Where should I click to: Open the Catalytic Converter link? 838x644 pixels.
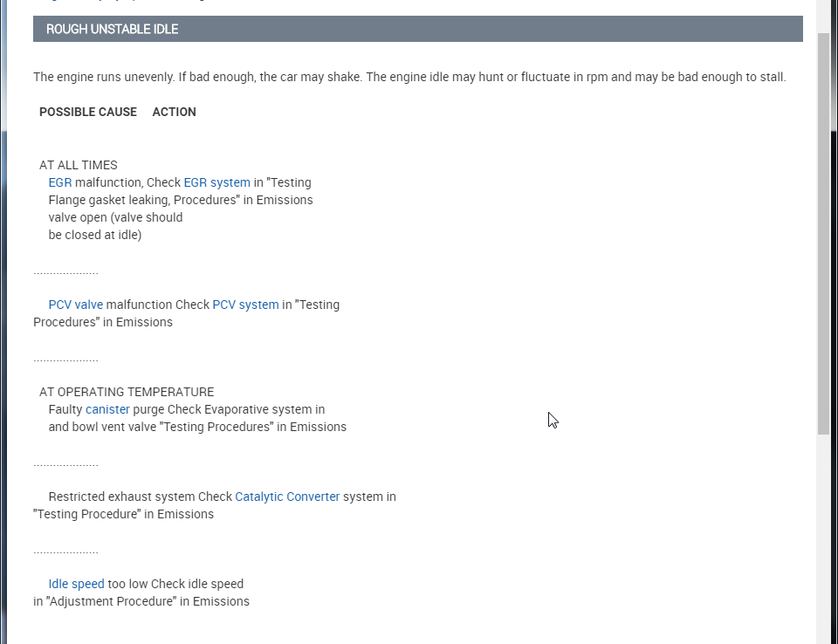(287, 497)
